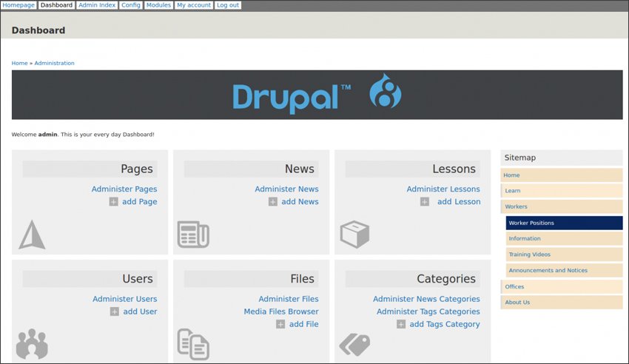Screen dimensions: 629x364
Task: Select Learn in the Sitemap
Action: [x=562, y=191]
